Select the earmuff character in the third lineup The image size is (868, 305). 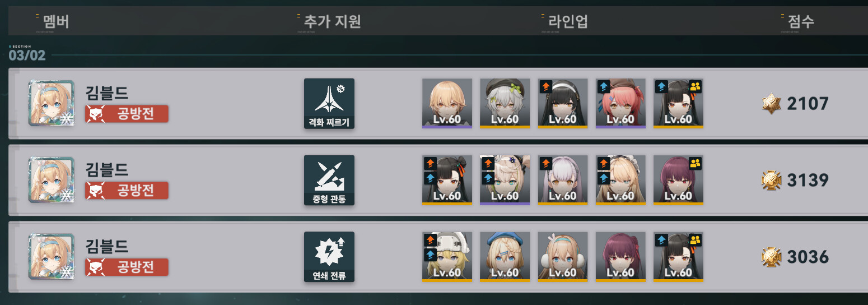pyautogui.click(x=563, y=257)
